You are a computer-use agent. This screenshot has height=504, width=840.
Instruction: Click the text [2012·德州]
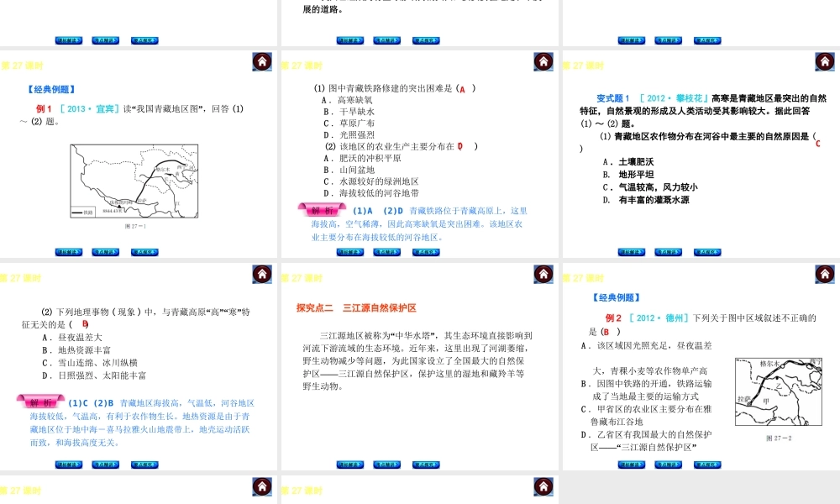pos(659,318)
